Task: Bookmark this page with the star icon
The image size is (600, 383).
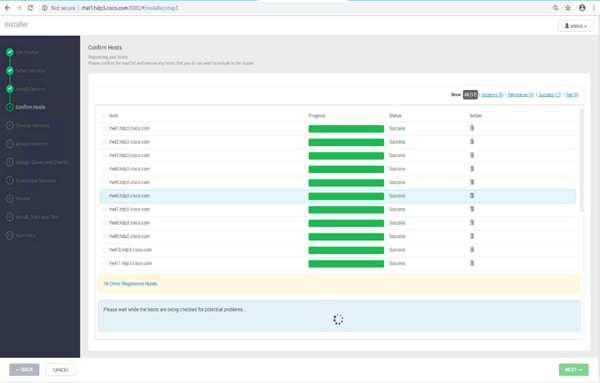Action: [x=568, y=8]
